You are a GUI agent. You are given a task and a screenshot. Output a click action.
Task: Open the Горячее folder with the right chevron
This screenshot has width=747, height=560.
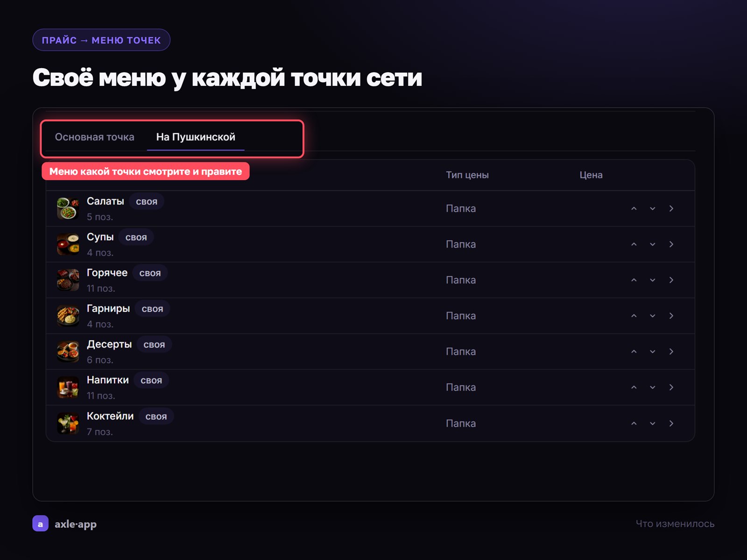pyautogui.click(x=671, y=280)
